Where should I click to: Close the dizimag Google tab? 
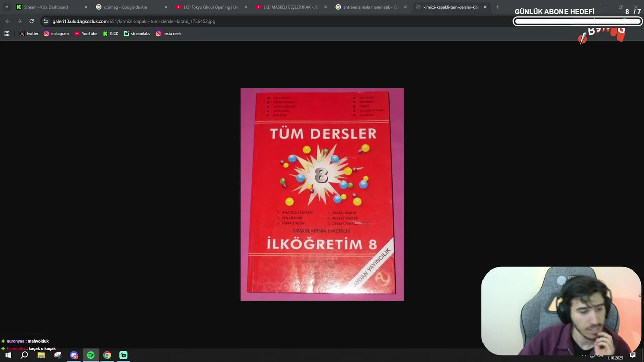[x=166, y=7]
